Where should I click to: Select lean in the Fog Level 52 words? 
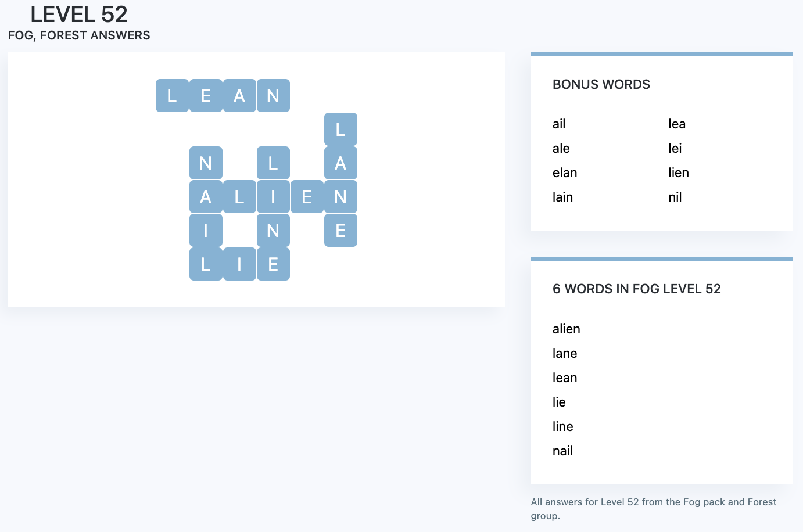565,378
